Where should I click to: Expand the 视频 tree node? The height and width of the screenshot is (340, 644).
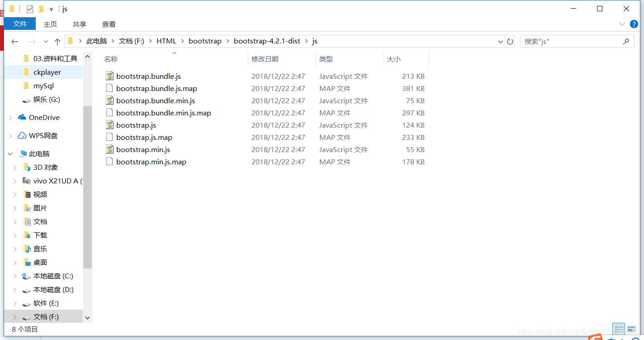click(15, 195)
